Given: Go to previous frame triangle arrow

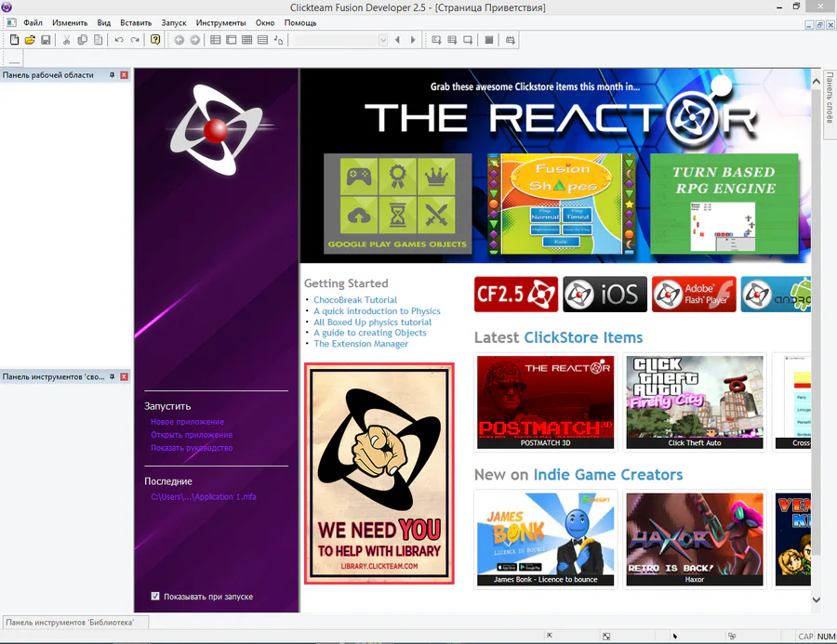Looking at the screenshot, I should [x=397, y=40].
